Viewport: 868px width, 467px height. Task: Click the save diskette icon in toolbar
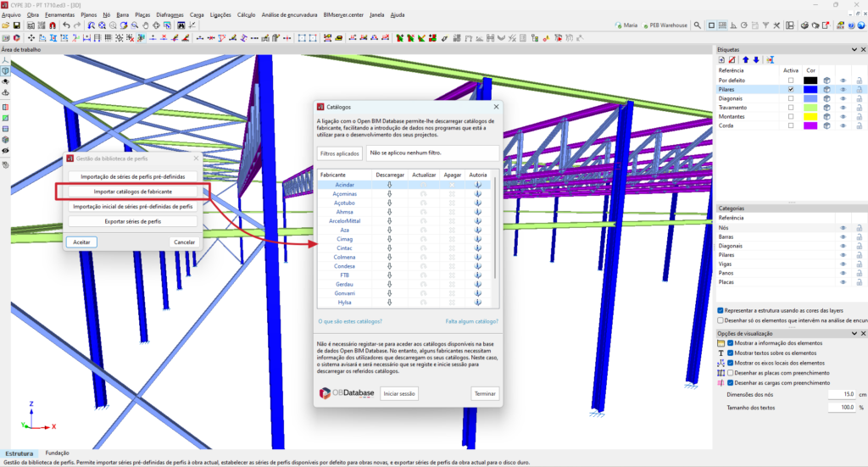coord(17,26)
